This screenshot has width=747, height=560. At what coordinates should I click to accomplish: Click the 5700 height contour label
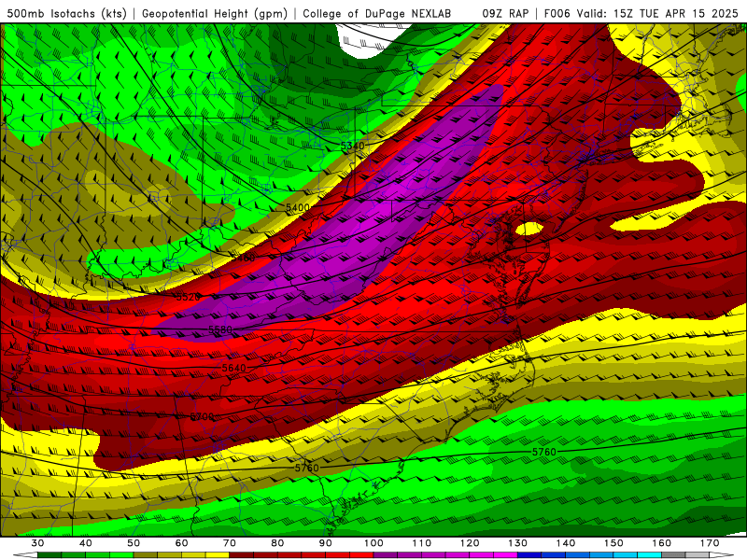(202, 416)
